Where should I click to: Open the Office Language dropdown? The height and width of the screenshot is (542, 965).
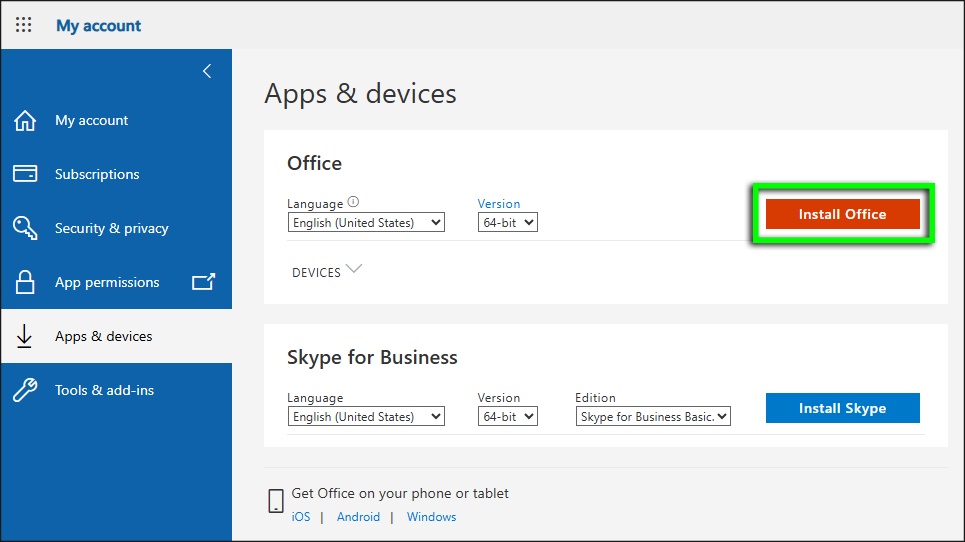click(x=366, y=223)
